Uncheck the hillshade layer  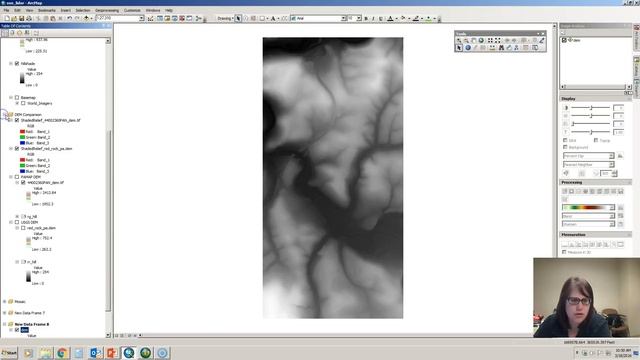click(17, 64)
